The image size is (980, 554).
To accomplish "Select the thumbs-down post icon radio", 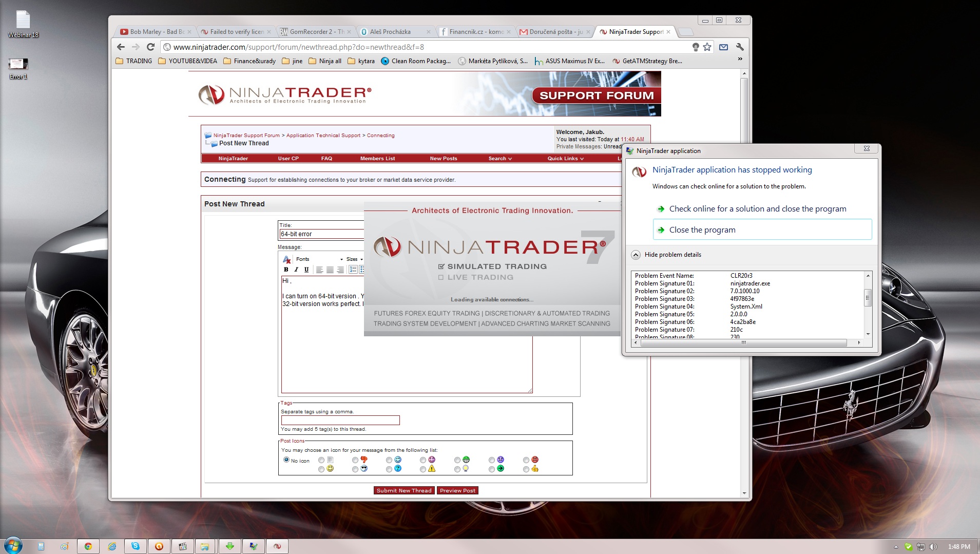I will point(355,460).
